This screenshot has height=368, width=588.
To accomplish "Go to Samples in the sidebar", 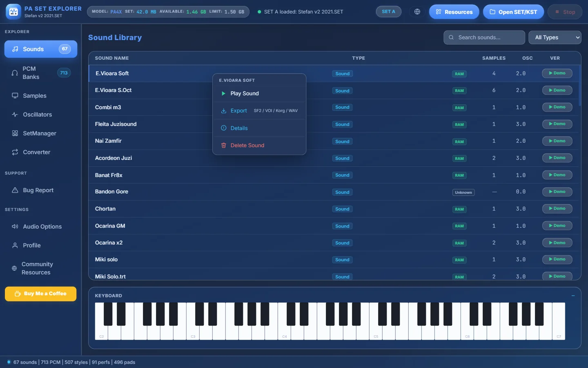I will click(41, 96).
